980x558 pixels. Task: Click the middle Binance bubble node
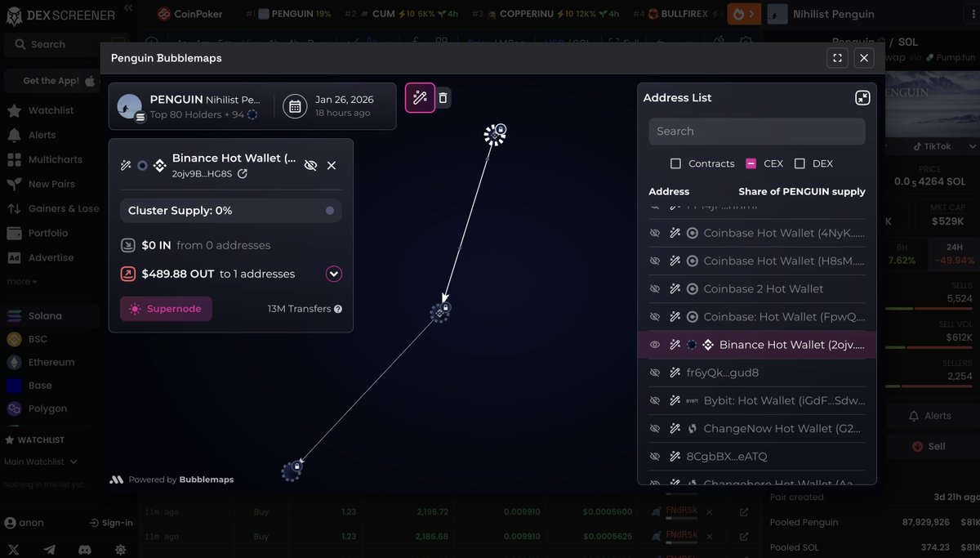440,311
